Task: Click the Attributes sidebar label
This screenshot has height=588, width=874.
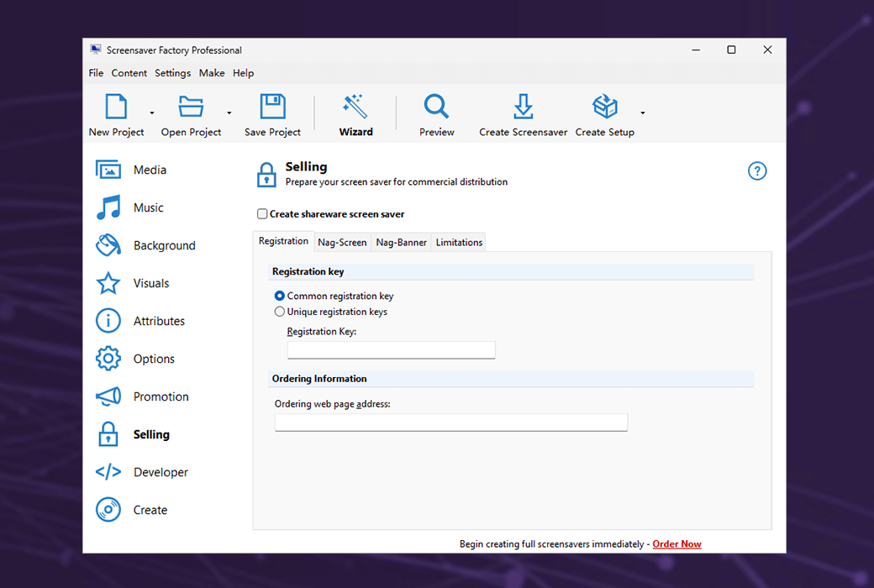Action: coord(159,321)
